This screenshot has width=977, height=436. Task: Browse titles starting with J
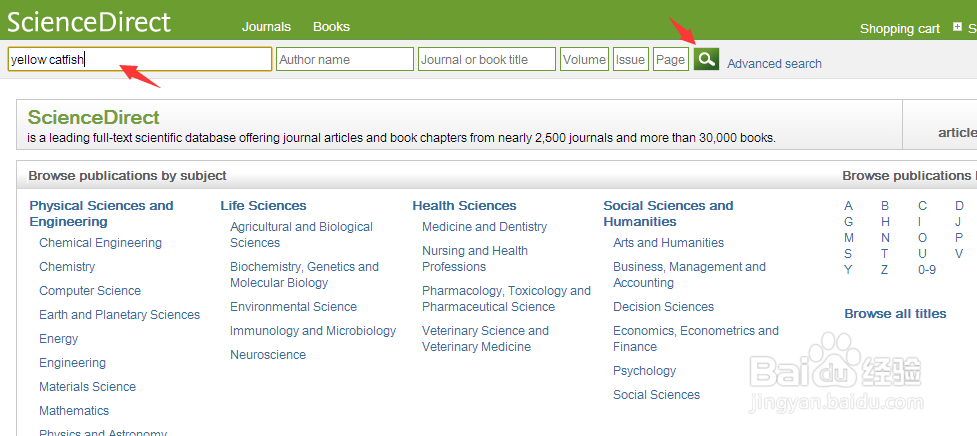(958, 222)
